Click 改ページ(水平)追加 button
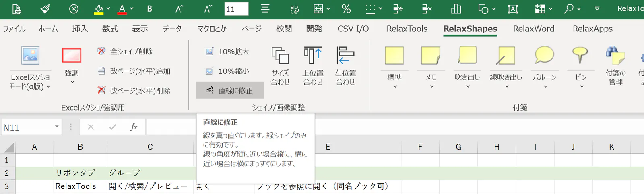 pos(134,71)
